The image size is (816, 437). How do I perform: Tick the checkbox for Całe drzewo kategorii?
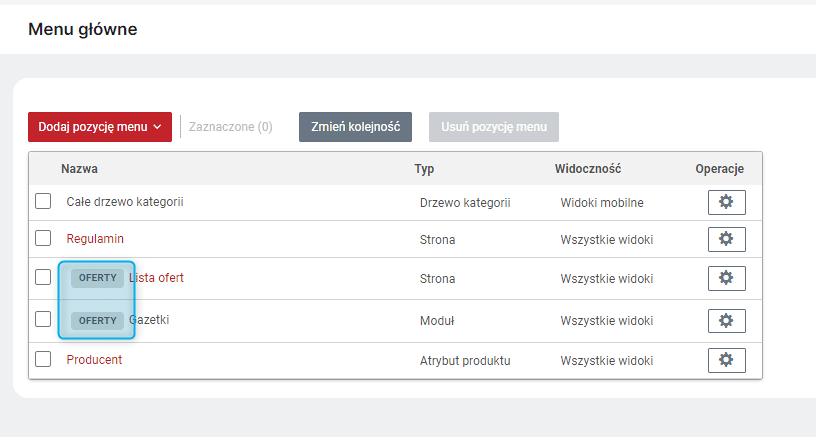point(43,201)
